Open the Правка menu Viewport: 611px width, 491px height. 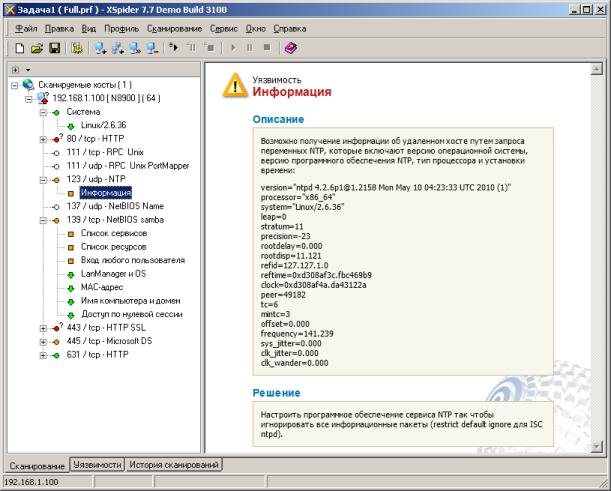pyautogui.click(x=59, y=28)
